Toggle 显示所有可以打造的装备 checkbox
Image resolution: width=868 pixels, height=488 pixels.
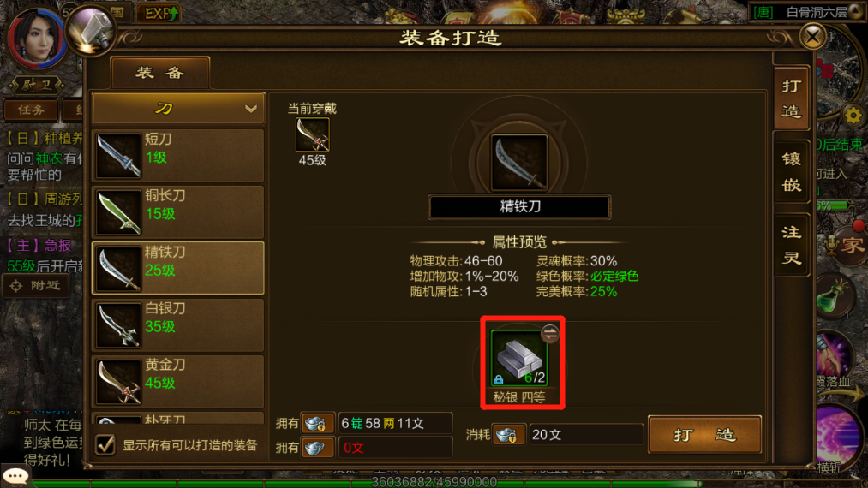(x=105, y=445)
